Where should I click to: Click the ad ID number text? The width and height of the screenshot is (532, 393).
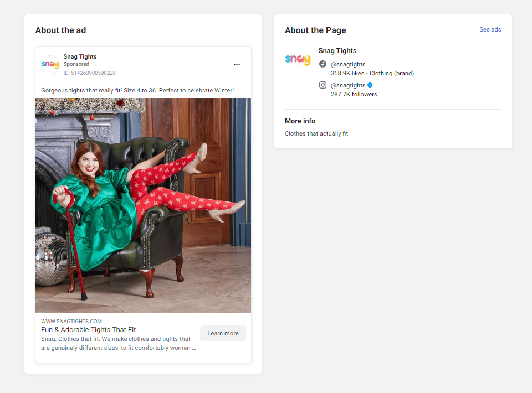point(89,73)
